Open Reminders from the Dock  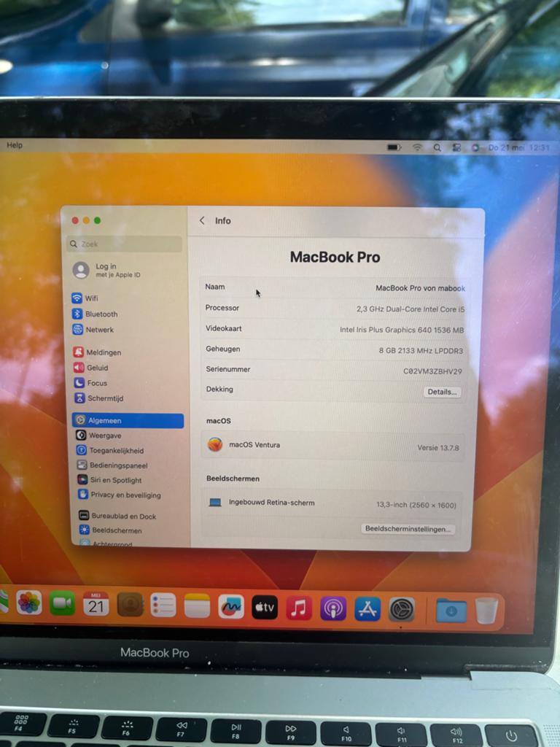[x=163, y=605]
